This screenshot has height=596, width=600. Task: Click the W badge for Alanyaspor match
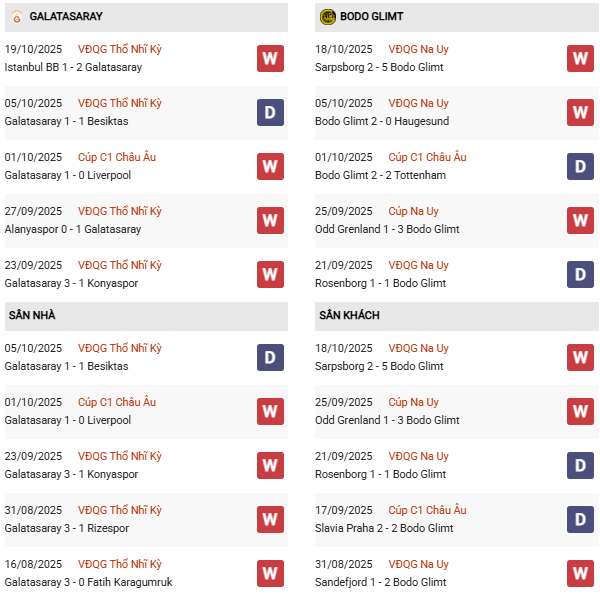click(269, 221)
